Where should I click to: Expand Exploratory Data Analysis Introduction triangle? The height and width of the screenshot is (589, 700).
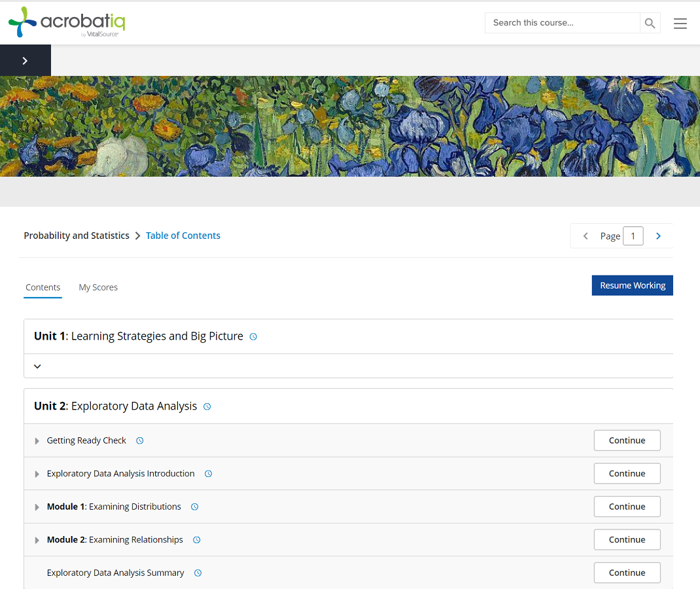(x=37, y=474)
